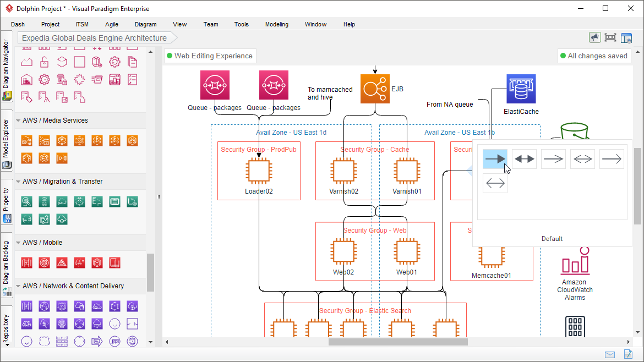Collapse the AWS / Migration & Transfer section
Image resolution: width=644 pixels, height=362 pixels.
(18, 182)
